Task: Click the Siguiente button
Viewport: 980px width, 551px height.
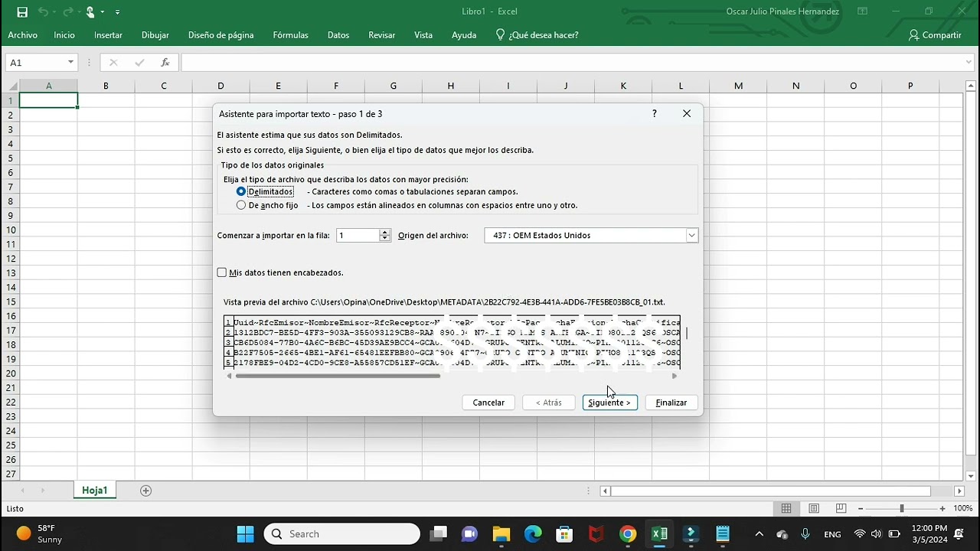Action: (x=609, y=403)
